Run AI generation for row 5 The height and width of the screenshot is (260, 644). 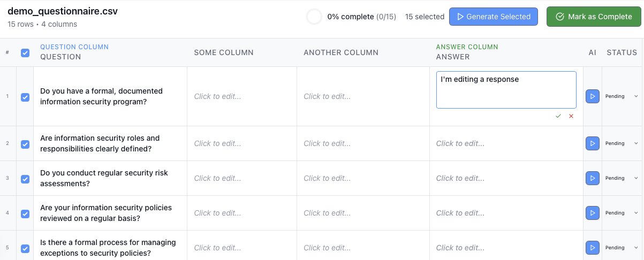click(592, 248)
